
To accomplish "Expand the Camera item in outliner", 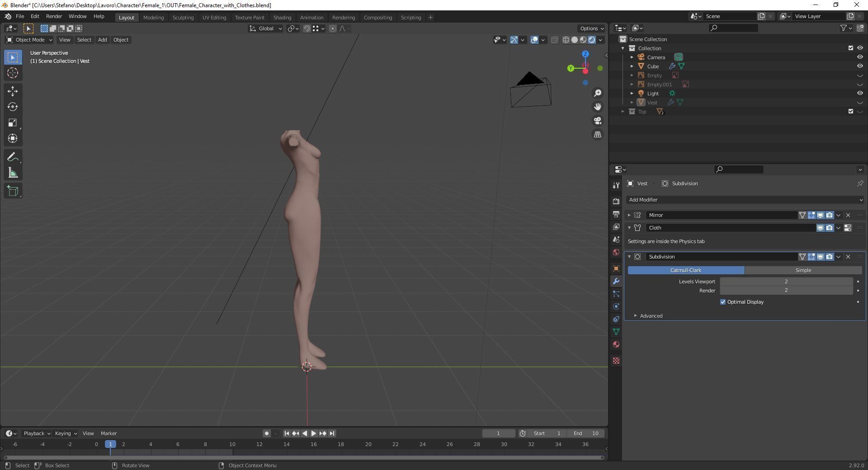I will point(632,57).
